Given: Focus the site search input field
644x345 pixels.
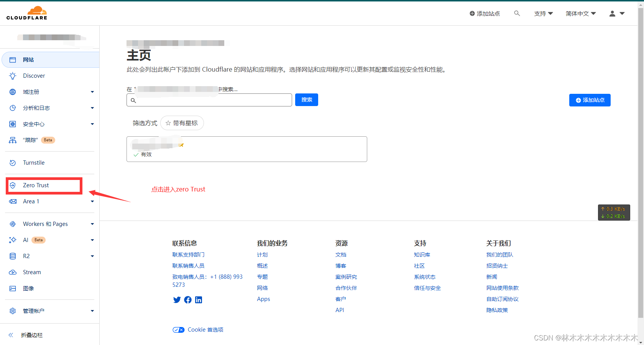Looking at the screenshot, I should click(209, 100).
